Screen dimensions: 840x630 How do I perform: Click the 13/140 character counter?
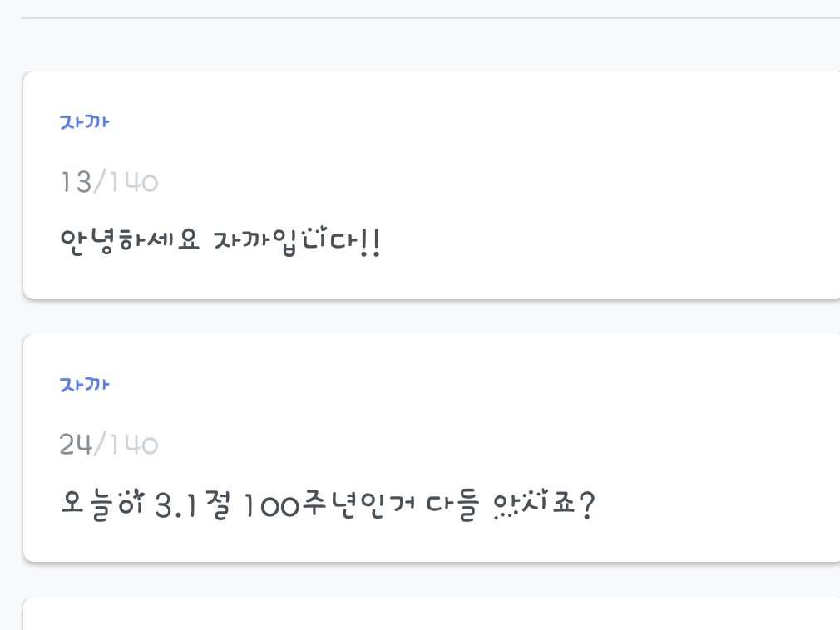[x=109, y=182]
